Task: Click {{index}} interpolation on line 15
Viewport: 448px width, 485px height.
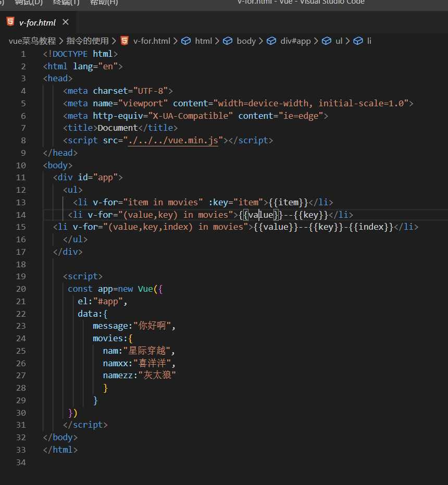Action: point(371,227)
